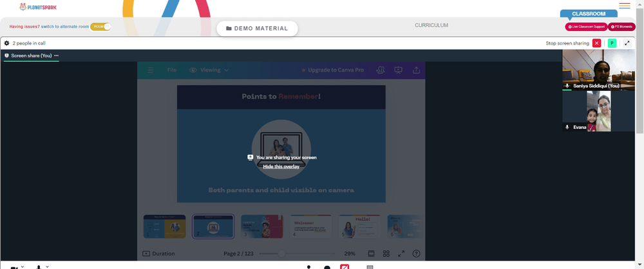Viewport: 644px width, 269px height.
Task: Click the page vertical scrollbar
Action: (x=639, y=70)
